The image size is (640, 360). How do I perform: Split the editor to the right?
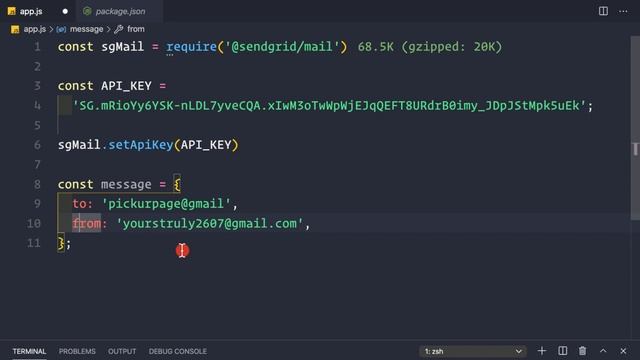point(603,11)
